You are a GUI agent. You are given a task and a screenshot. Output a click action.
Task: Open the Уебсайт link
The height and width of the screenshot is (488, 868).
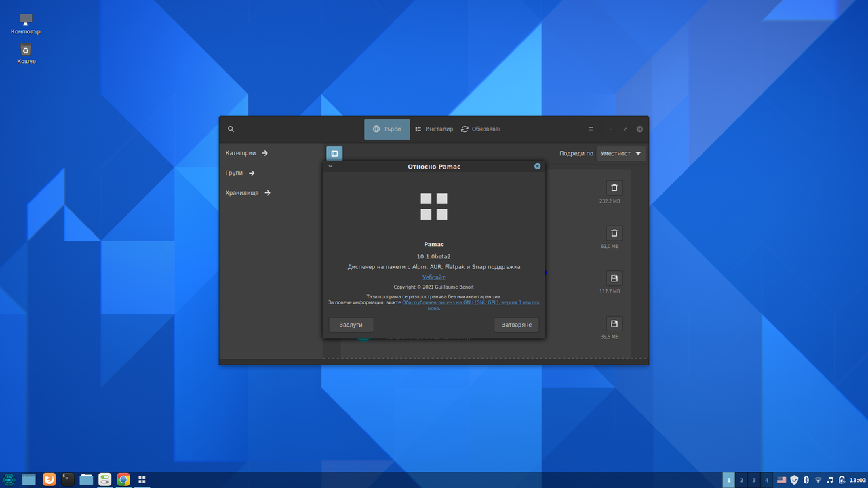[x=434, y=277]
